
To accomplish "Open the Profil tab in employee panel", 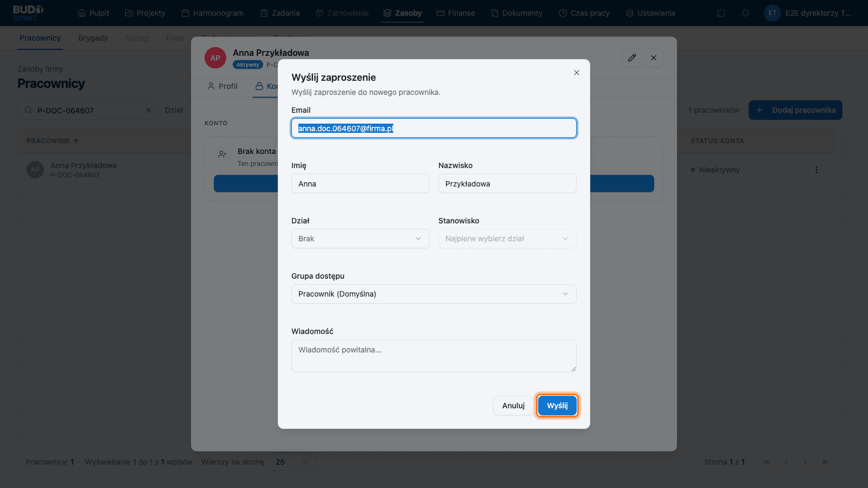I will tap(222, 86).
